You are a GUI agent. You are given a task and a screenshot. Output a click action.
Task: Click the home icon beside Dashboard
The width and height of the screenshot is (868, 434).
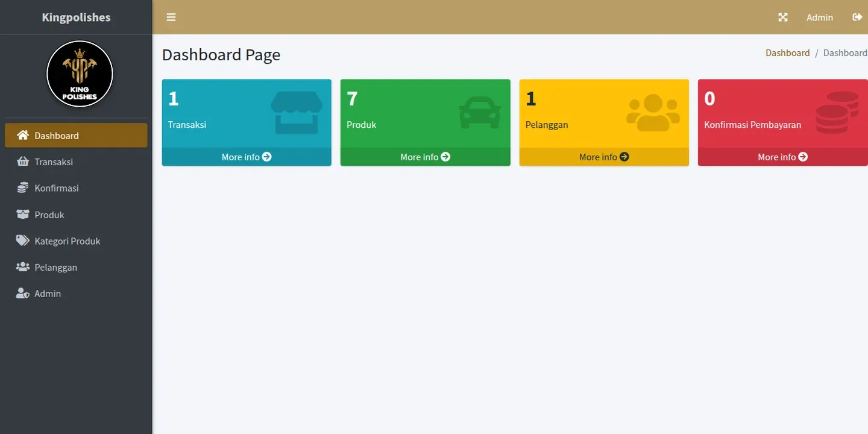click(x=23, y=135)
